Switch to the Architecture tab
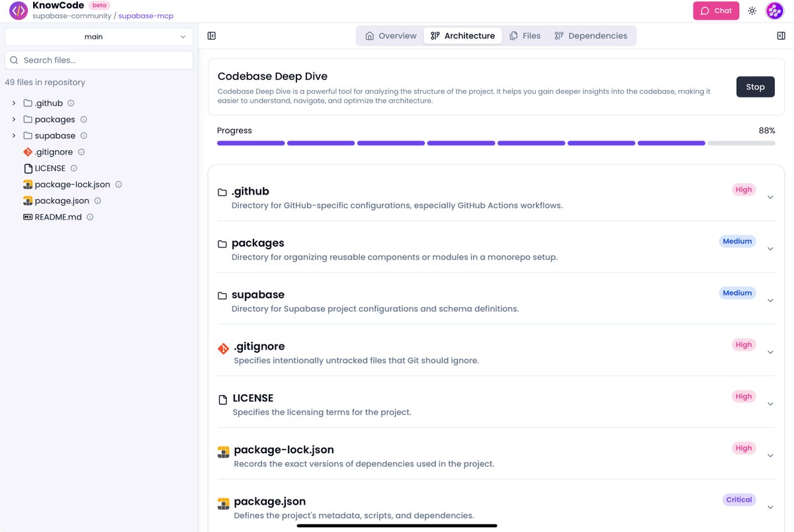 pos(463,36)
